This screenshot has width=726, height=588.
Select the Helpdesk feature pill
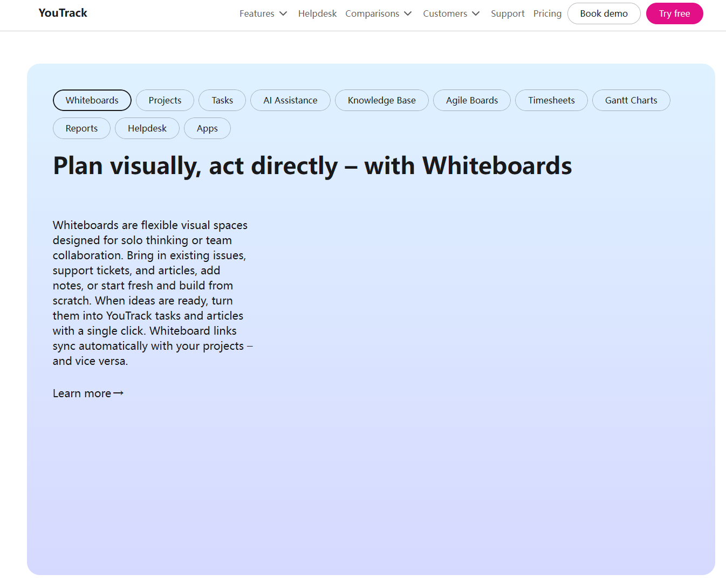147,128
